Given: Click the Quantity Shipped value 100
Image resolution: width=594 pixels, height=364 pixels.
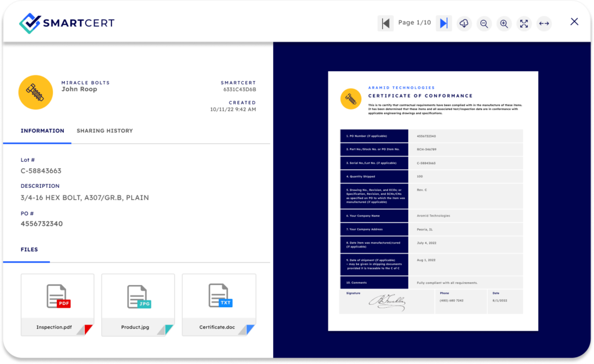Looking at the screenshot, I should tap(420, 177).
